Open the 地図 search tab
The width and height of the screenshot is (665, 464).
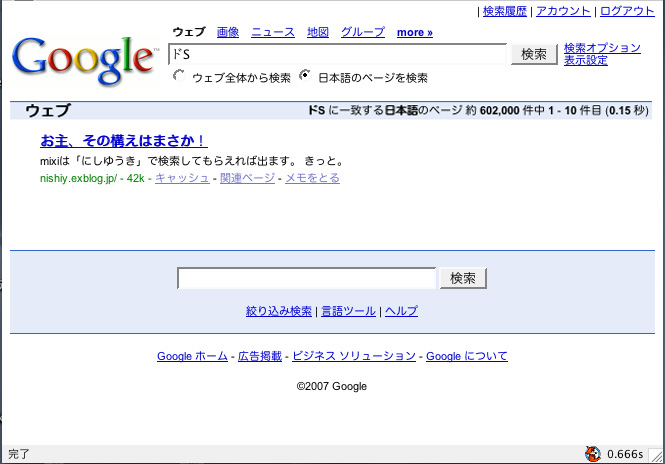click(x=318, y=32)
